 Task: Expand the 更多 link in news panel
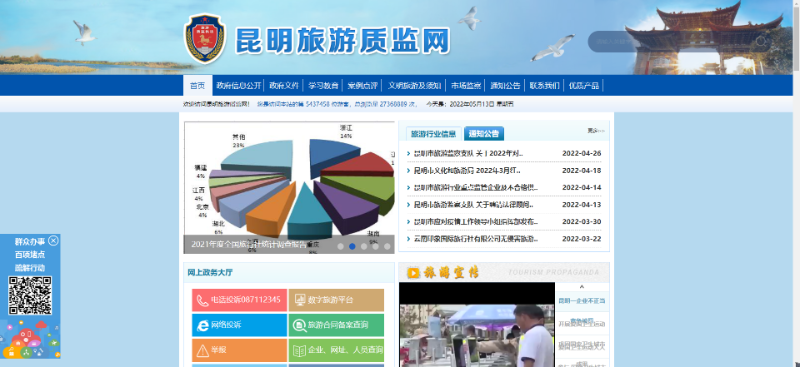pyautogui.click(x=595, y=131)
